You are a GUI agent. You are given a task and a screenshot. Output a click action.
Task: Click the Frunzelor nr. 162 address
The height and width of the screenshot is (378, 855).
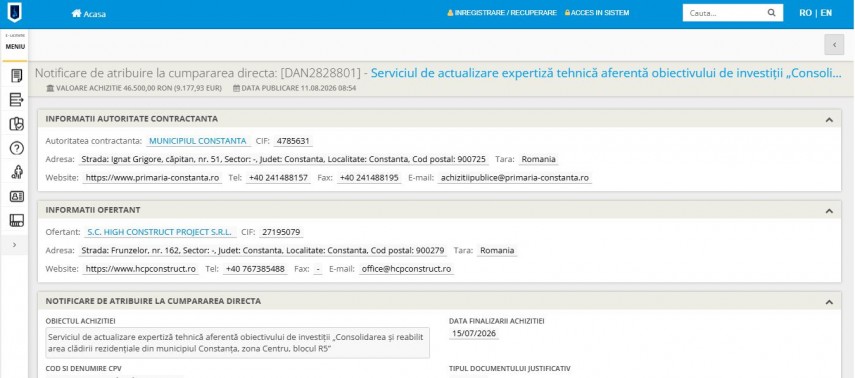tap(262, 250)
